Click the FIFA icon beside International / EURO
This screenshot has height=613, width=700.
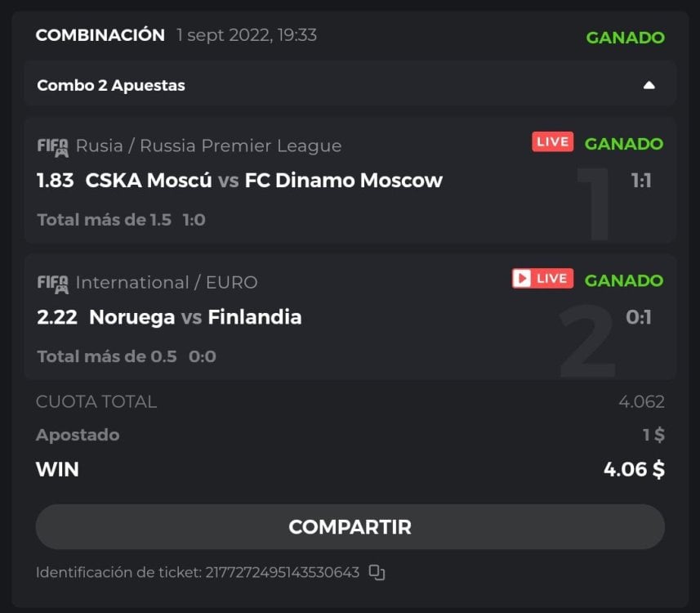[52, 283]
